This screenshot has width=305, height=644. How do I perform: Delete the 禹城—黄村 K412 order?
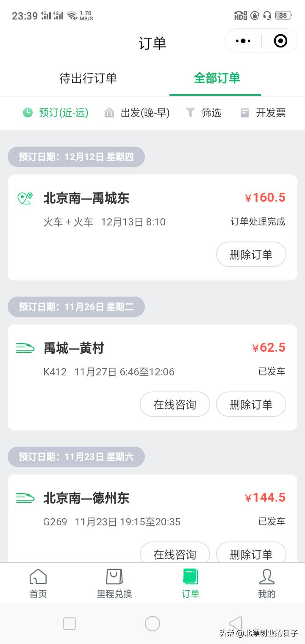[251, 405]
